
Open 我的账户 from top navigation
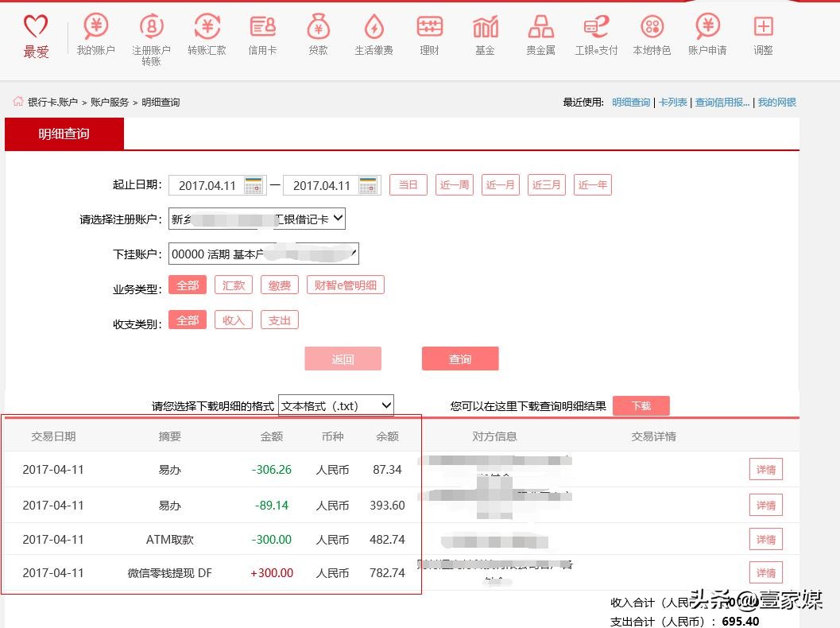coord(95,36)
